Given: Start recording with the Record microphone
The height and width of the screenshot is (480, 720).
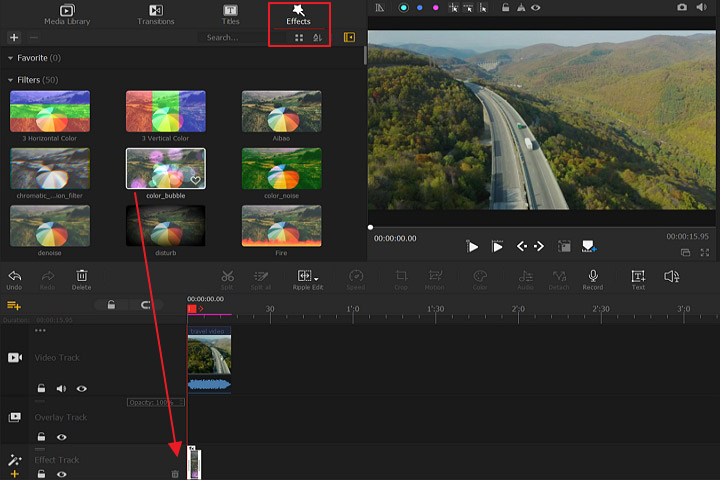Looking at the screenshot, I should 593,277.
